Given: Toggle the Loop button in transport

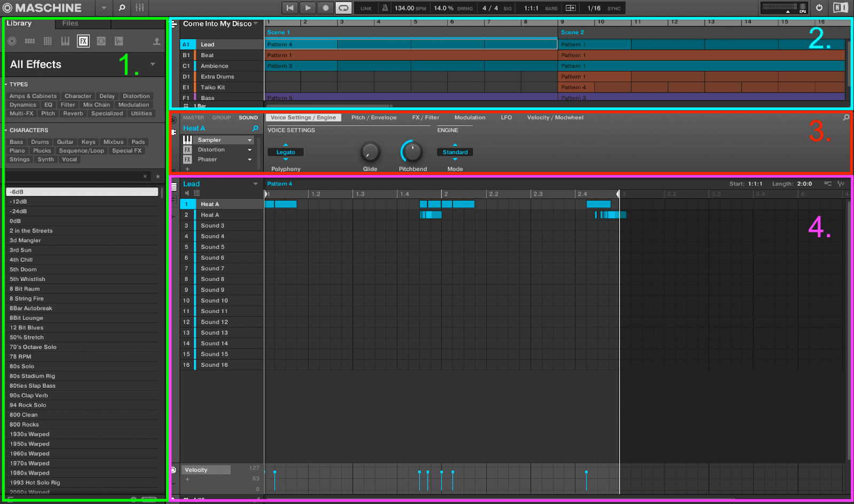Looking at the screenshot, I should [343, 8].
